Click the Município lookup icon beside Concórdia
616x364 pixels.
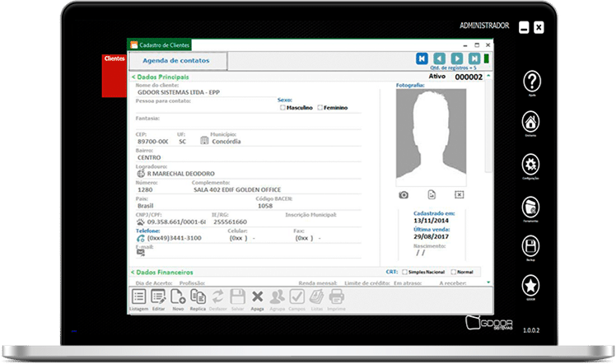click(x=204, y=141)
